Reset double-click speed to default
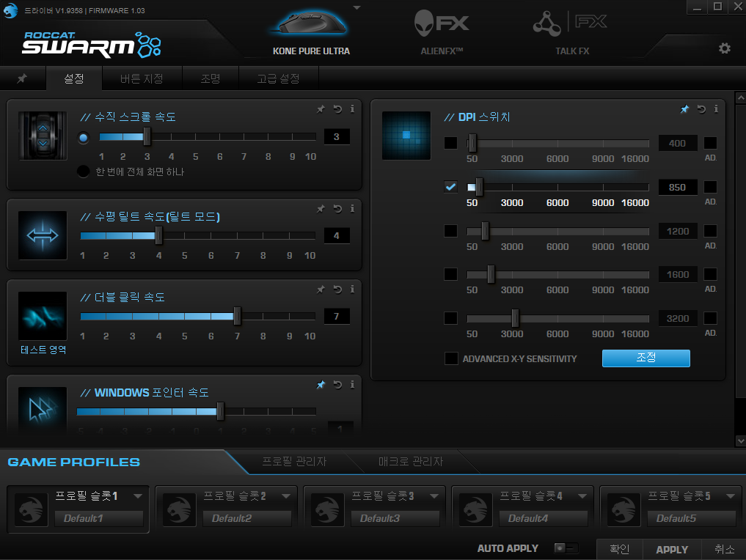 (x=337, y=290)
